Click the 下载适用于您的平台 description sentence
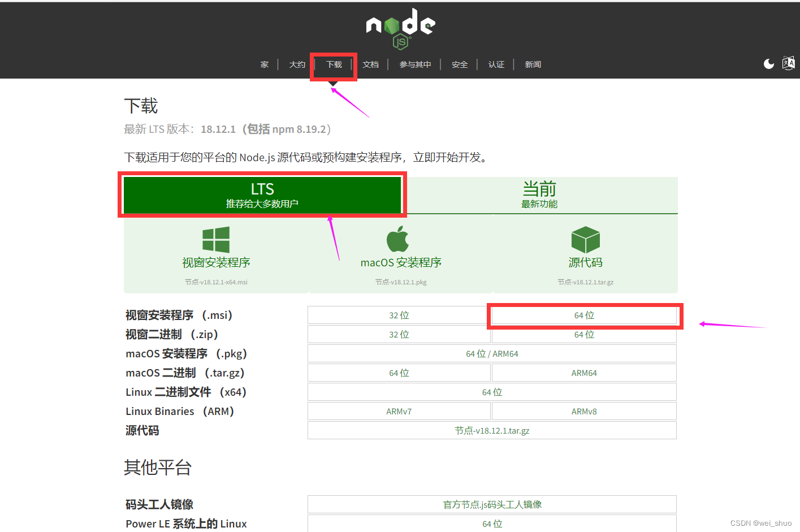The width and height of the screenshot is (800, 532). (305, 157)
